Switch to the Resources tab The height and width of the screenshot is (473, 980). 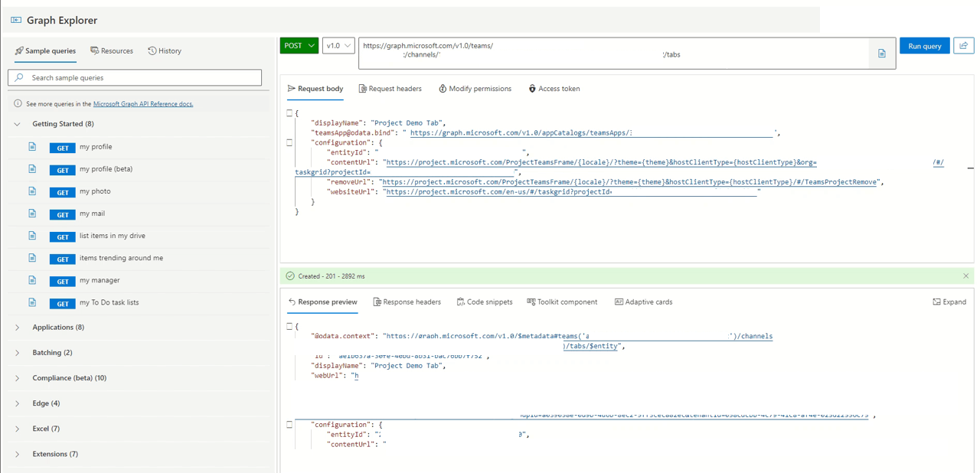tap(112, 51)
